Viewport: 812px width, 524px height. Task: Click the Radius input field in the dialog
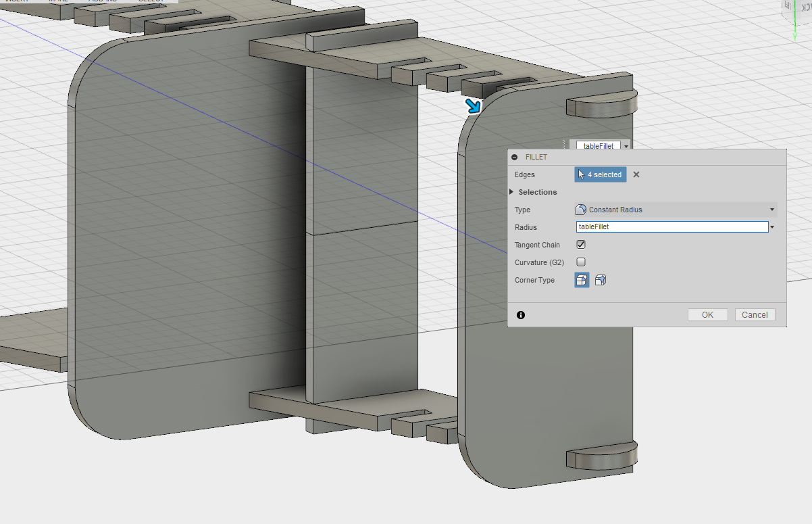click(x=672, y=227)
